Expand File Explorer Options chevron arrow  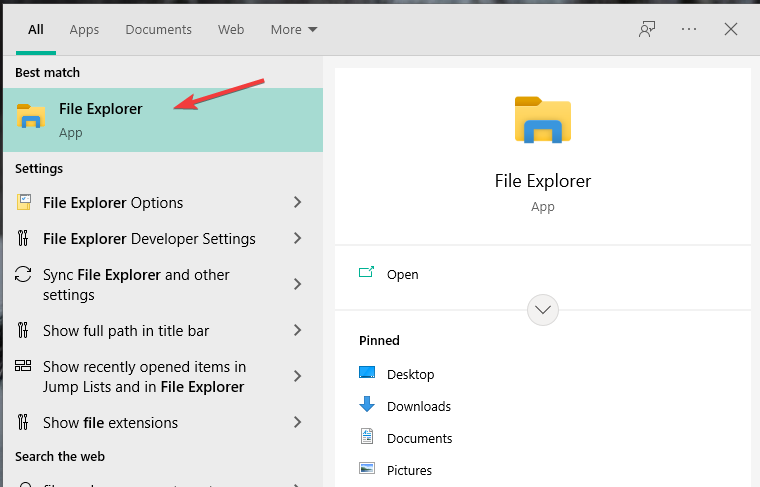pyautogui.click(x=298, y=203)
